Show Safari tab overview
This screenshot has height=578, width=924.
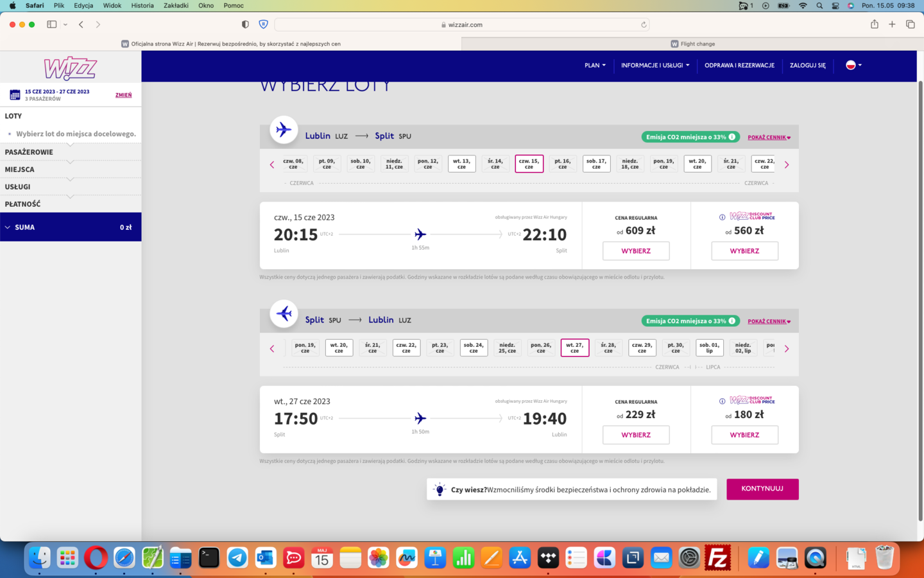(x=910, y=24)
